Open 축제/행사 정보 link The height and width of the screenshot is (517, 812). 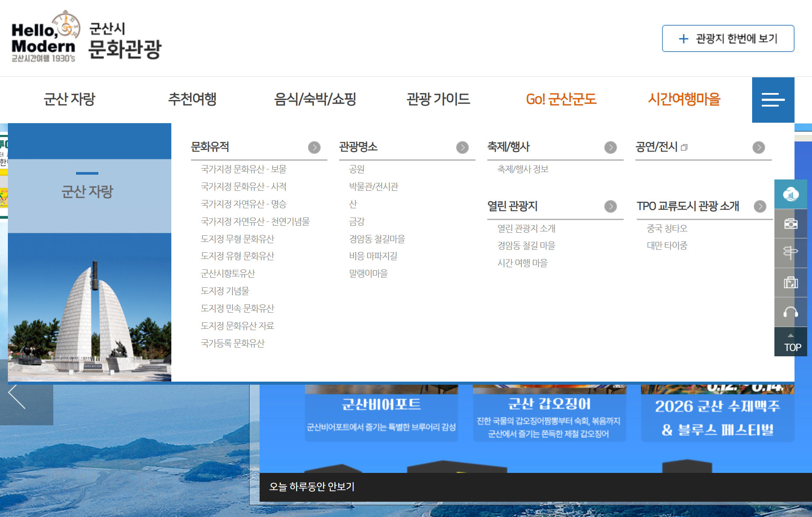[x=523, y=169]
